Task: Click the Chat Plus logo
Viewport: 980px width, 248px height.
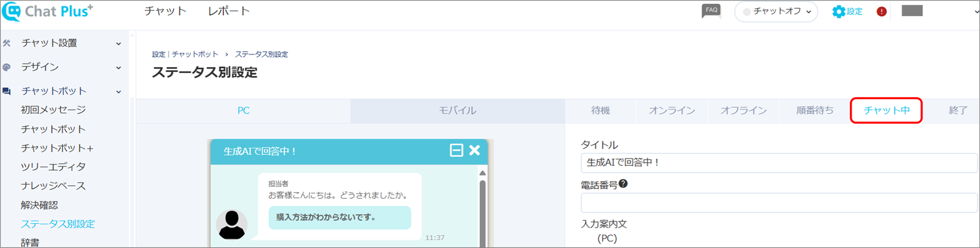Action: click(x=48, y=12)
